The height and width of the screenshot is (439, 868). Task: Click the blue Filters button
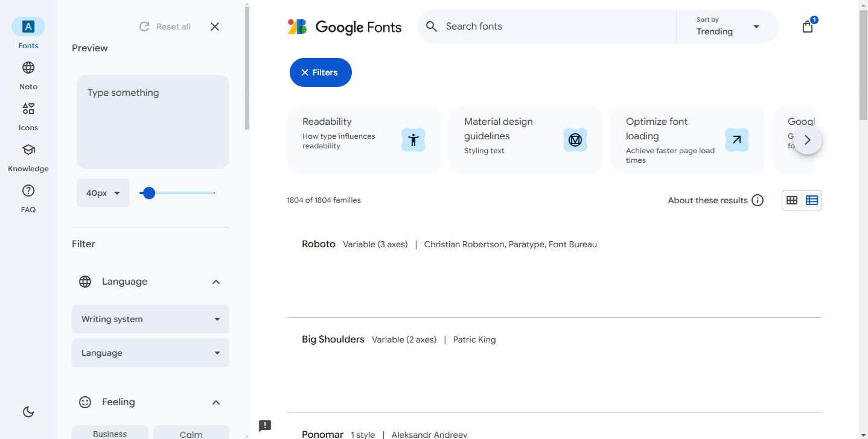click(x=321, y=72)
